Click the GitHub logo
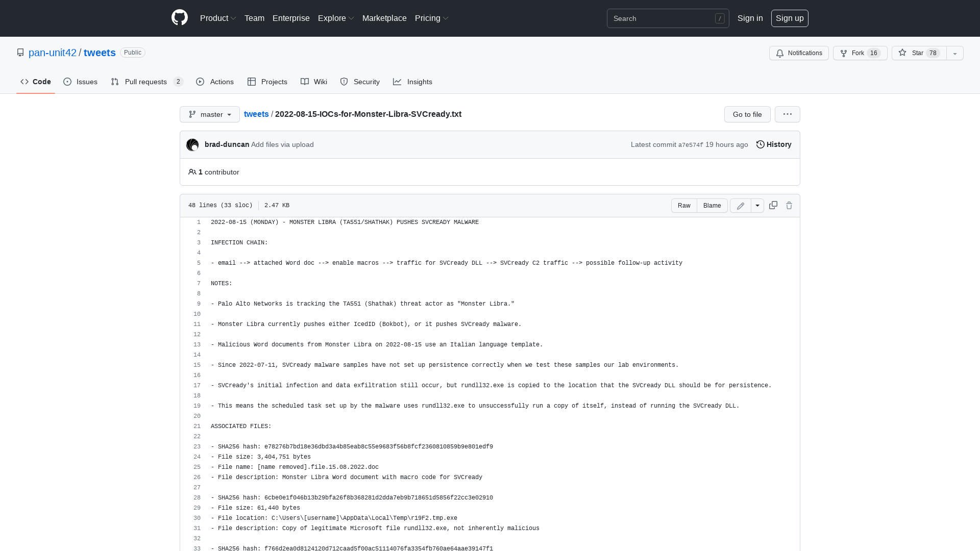Screen dimensions: 980x551 click(179, 18)
